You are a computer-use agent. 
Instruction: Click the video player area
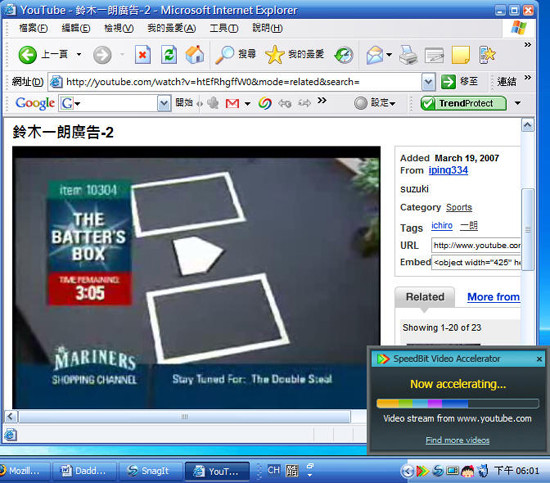coord(196,277)
